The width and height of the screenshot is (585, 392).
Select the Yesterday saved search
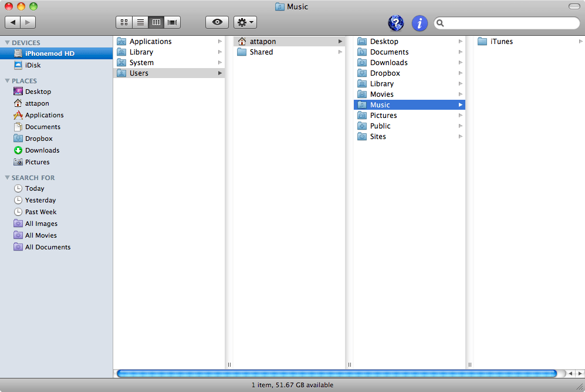coord(56,200)
